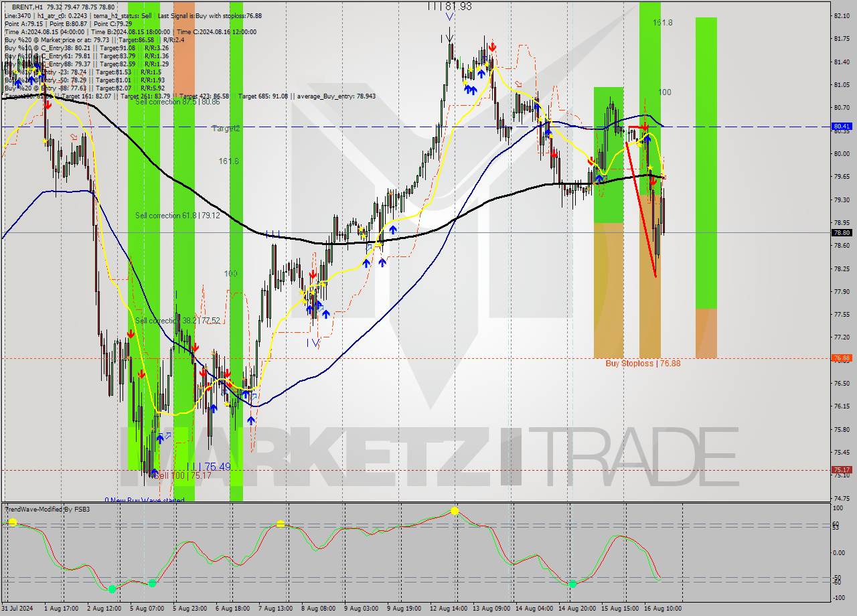The width and height of the screenshot is (857, 616).
Task: Click the '7 Aug 13:00' time axis label
Action: (x=275, y=608)
